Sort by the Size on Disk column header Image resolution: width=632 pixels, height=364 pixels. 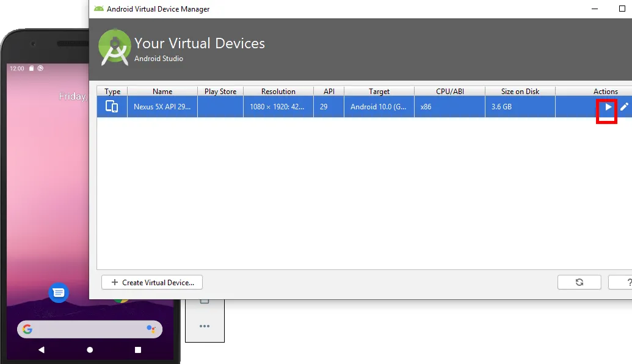520,91
